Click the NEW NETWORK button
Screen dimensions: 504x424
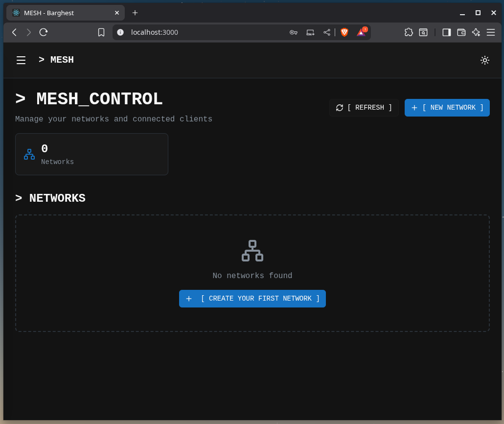(447, 108)
